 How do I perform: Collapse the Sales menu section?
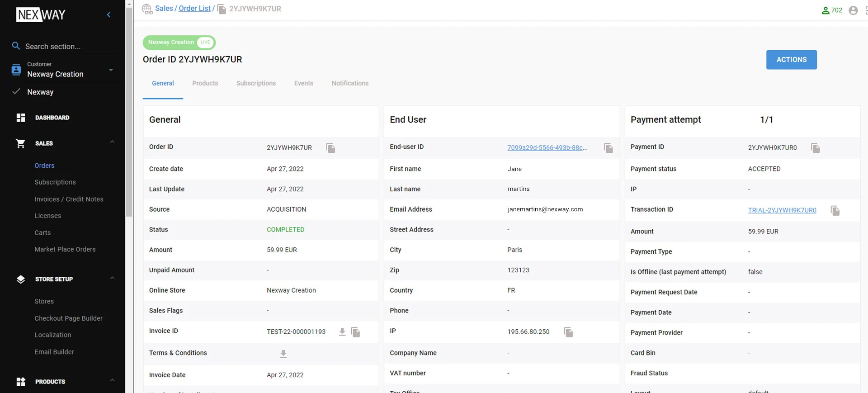click(112, 142)
